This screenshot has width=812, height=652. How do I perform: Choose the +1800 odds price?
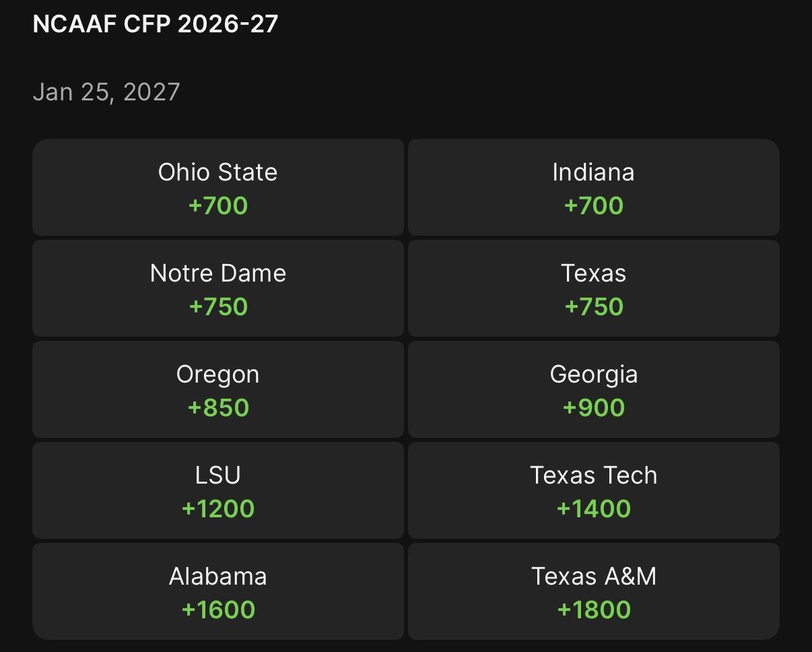pos(594,610)
